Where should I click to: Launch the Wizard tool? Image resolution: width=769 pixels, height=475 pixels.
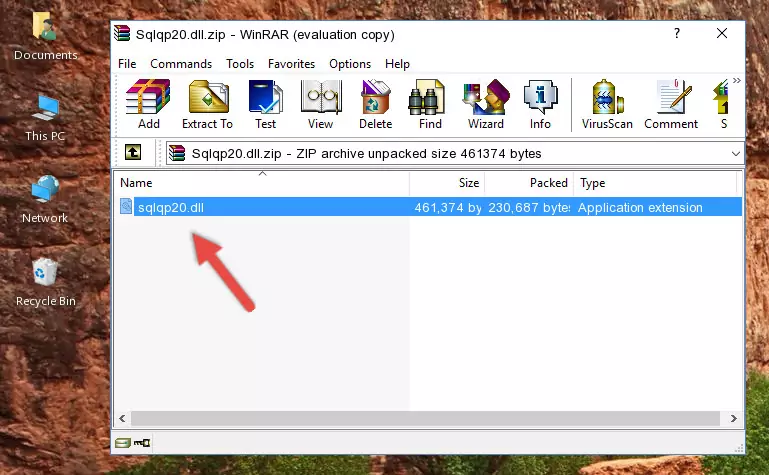486,104
